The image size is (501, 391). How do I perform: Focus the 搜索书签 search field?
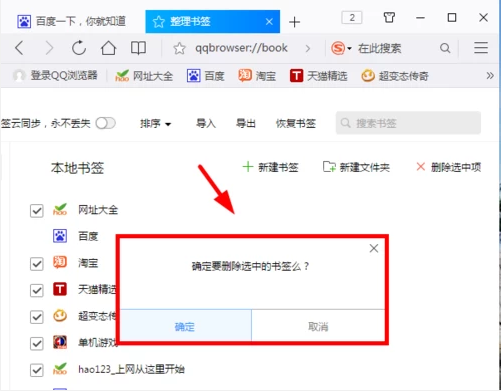click(408, 123)
